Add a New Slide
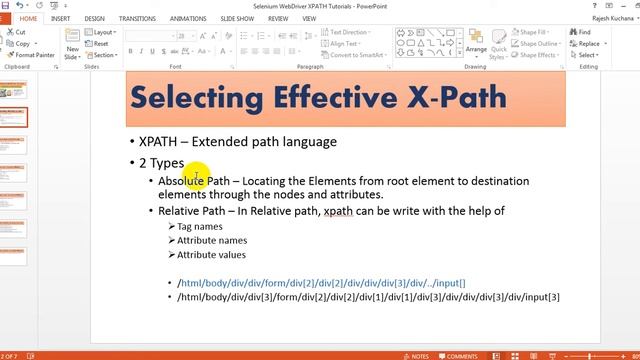The height and width of the screenshot is (360, 640). (73, 45)
